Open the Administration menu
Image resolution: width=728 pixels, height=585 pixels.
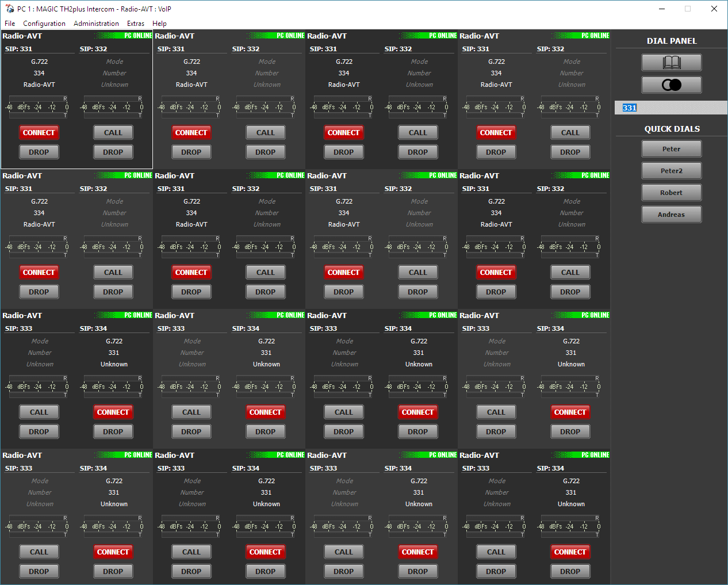pos(96,24)
